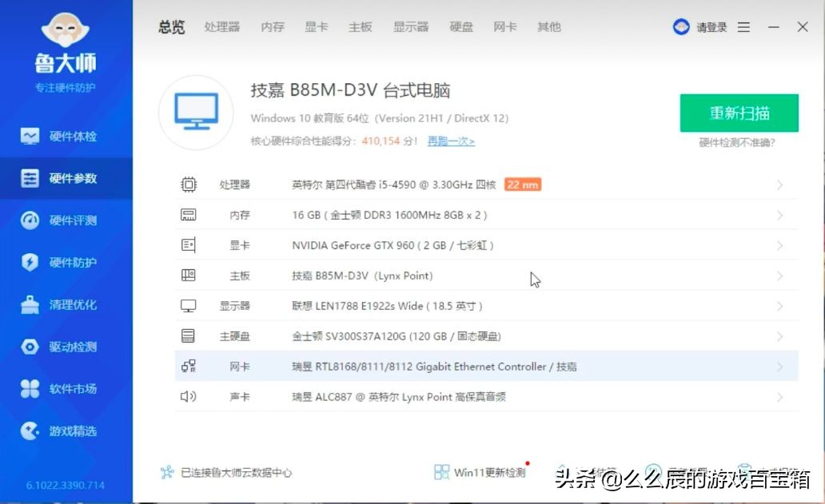This screenshot has height=504, width=825.
Task: Expand the 显卡 GTX 960 row
Action: click(x=779, y=245)
